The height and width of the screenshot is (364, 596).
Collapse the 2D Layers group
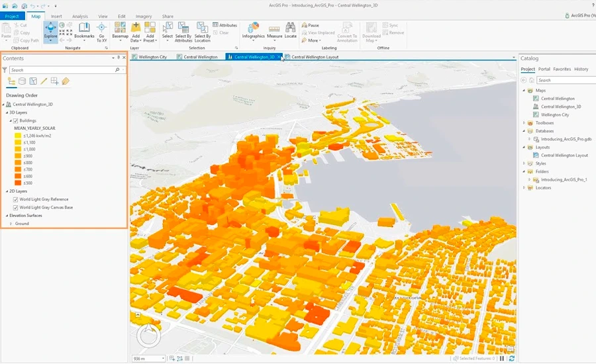(7, 191)
